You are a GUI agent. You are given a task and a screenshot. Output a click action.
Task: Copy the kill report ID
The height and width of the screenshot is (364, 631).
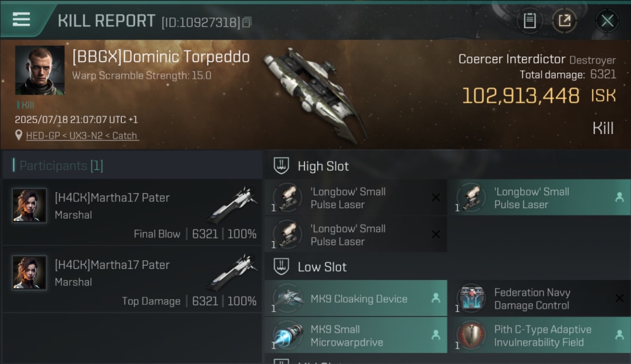coord(247,22)
